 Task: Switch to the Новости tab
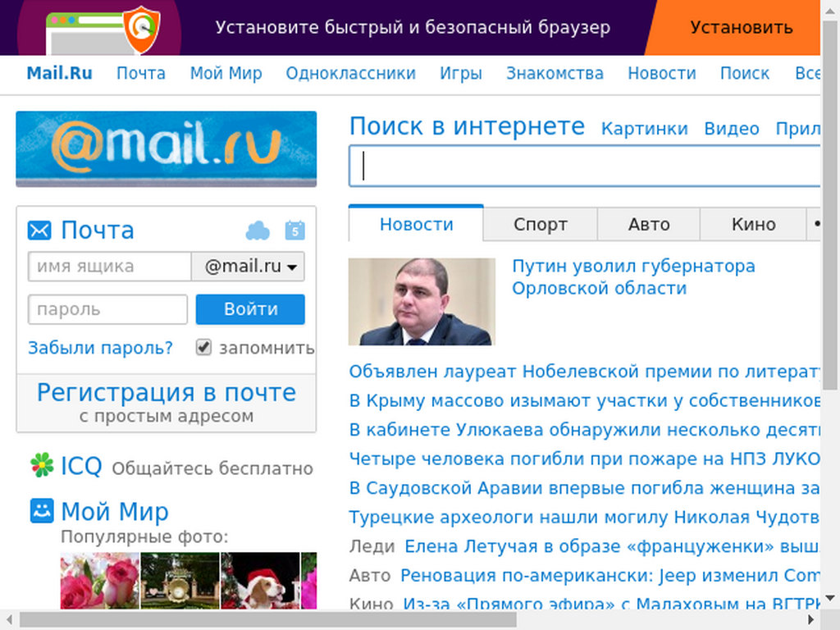click(416, 224)
